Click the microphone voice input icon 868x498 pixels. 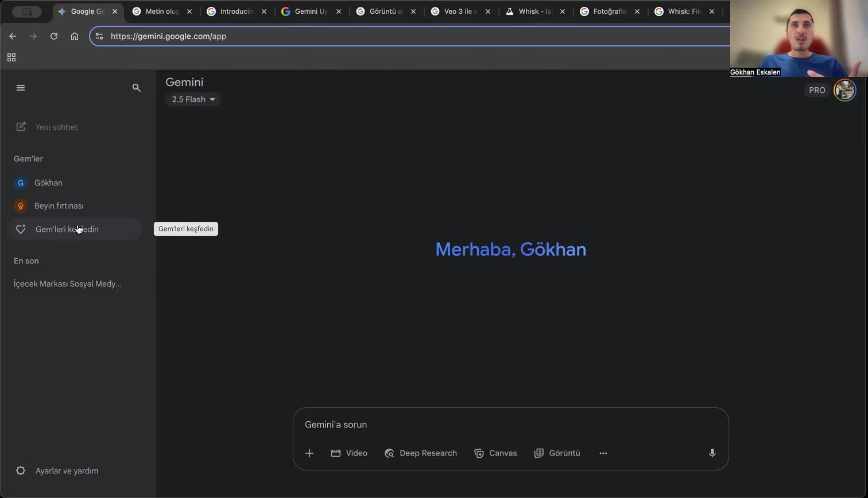(712, 453)
